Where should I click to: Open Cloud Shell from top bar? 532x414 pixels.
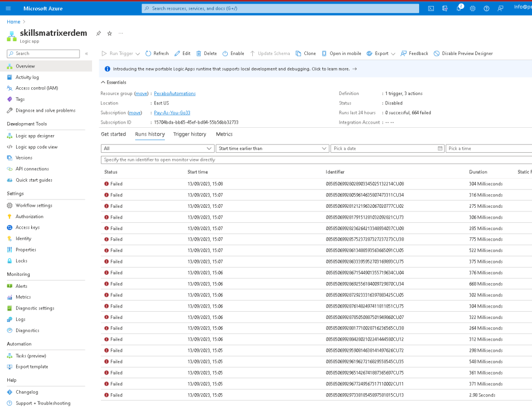431,8
